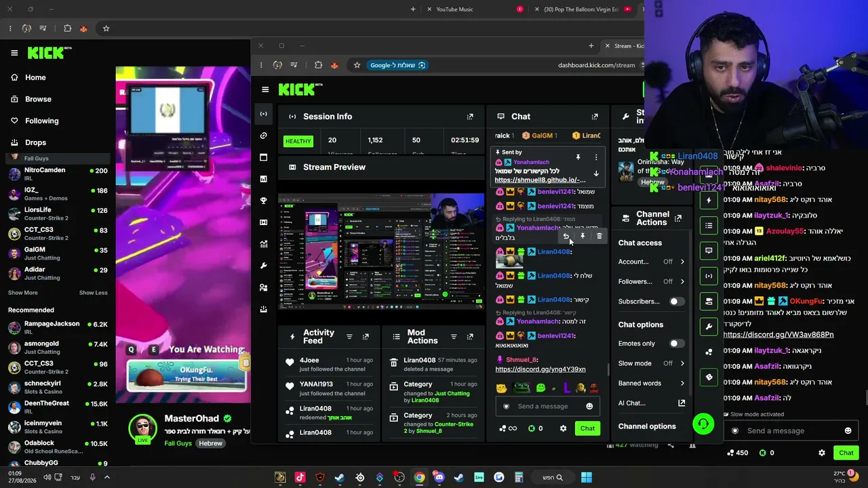Toggle Subscribers-only chat switch
The height and width of the screenshot is (488, 868).
point(676,302)
